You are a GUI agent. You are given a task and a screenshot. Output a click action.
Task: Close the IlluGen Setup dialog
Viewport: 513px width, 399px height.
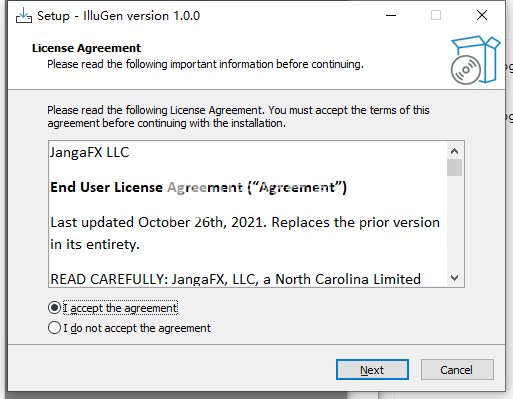[x=482, y=15]
